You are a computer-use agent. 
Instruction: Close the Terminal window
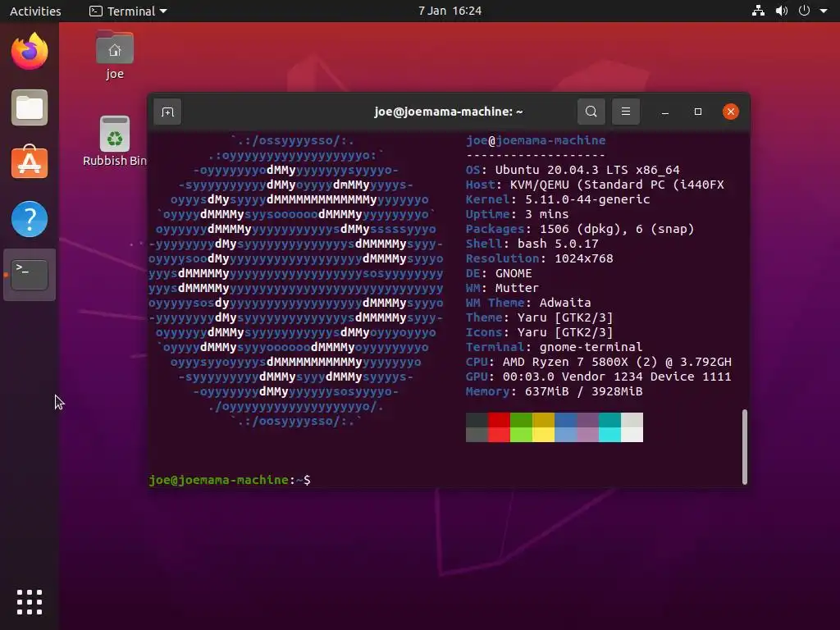[731, 112]
